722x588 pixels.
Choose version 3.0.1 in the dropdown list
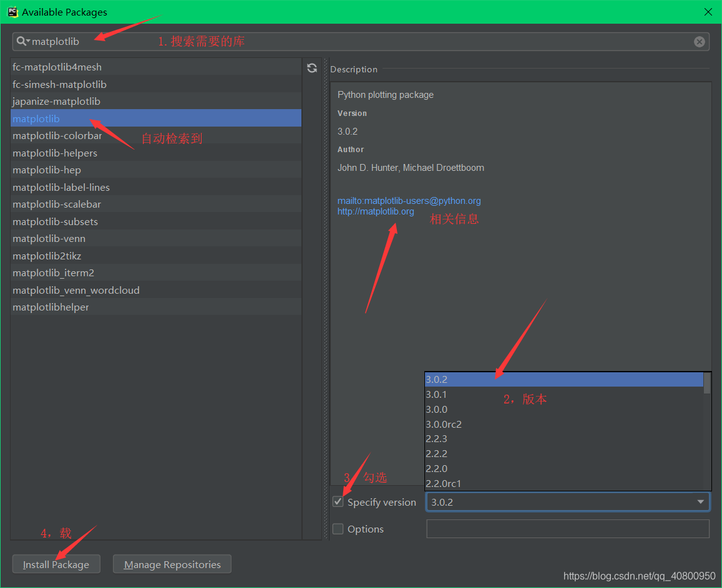tap(564, 394)
